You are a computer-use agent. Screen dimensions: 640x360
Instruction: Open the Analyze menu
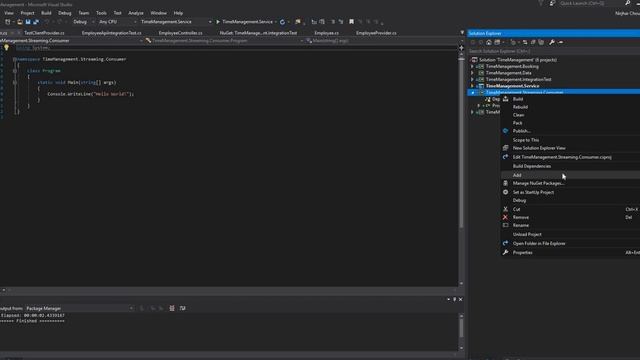click(x=136, y=13)
